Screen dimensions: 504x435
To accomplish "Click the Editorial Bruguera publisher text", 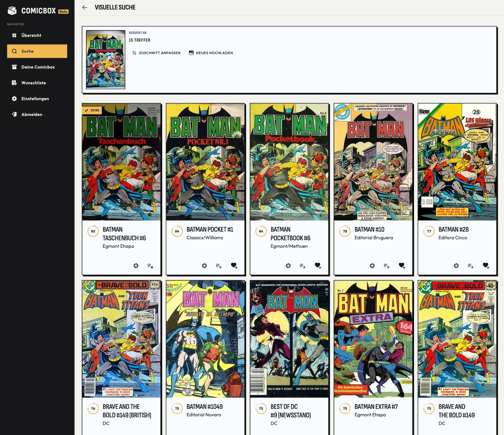I will pyautogui.click(x=374, y=238).
